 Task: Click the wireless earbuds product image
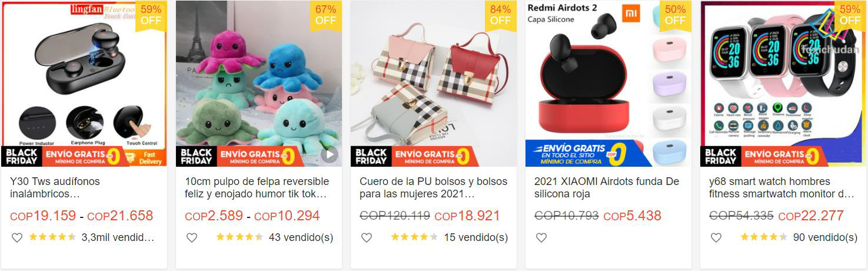coord(84,84)
